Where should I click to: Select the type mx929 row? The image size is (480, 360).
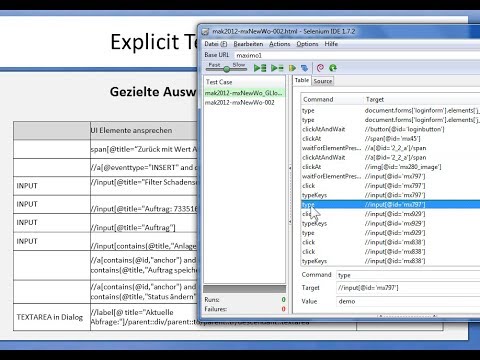[x=390, y=233]
